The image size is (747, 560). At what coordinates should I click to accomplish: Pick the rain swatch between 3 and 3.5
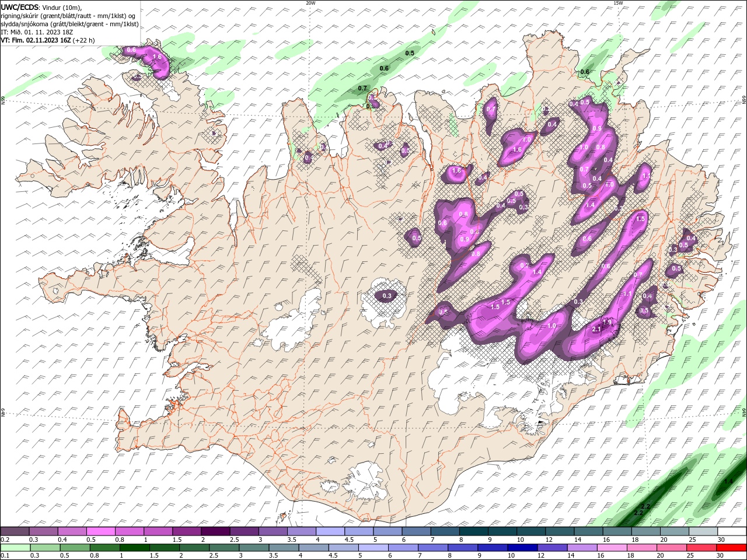coord(253,548)
